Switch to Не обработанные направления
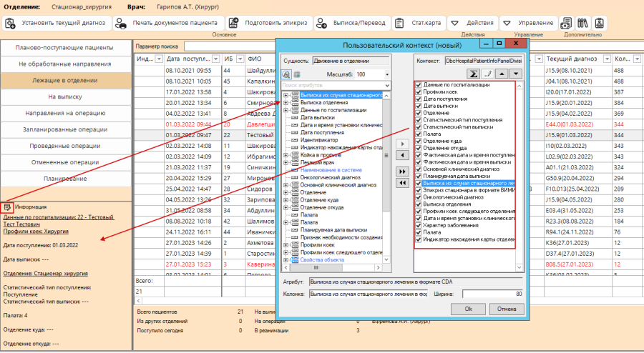 64,64
